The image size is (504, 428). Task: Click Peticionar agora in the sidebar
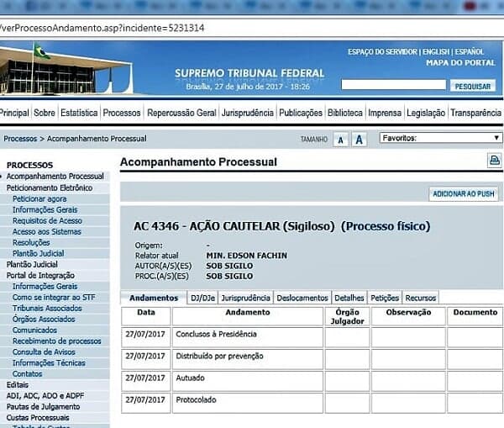(39, 199)
